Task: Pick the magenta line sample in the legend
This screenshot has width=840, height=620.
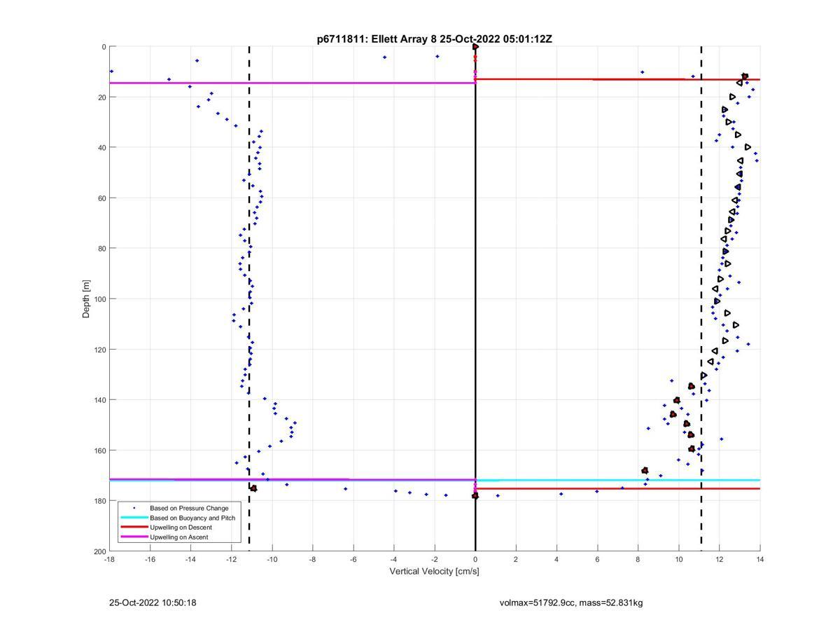Action: pyautogui.click(x=134, y=537)
